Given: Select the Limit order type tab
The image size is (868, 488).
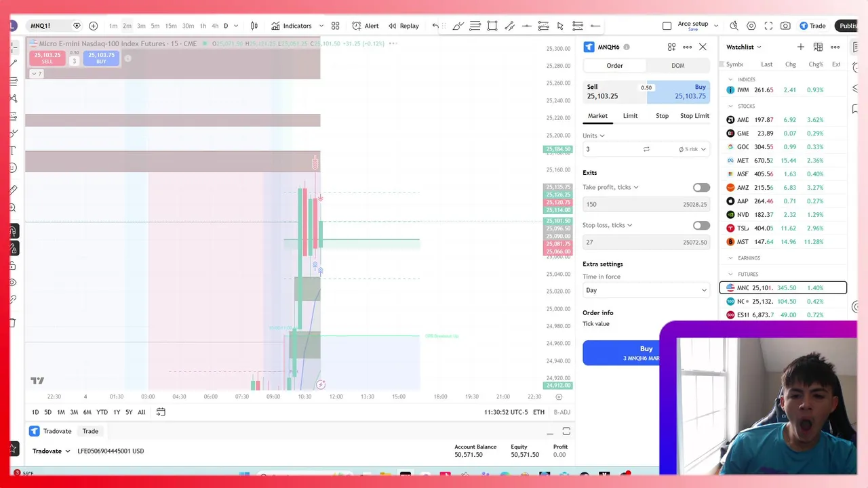Looking at the screenshot, I should [x=630, y=116].
